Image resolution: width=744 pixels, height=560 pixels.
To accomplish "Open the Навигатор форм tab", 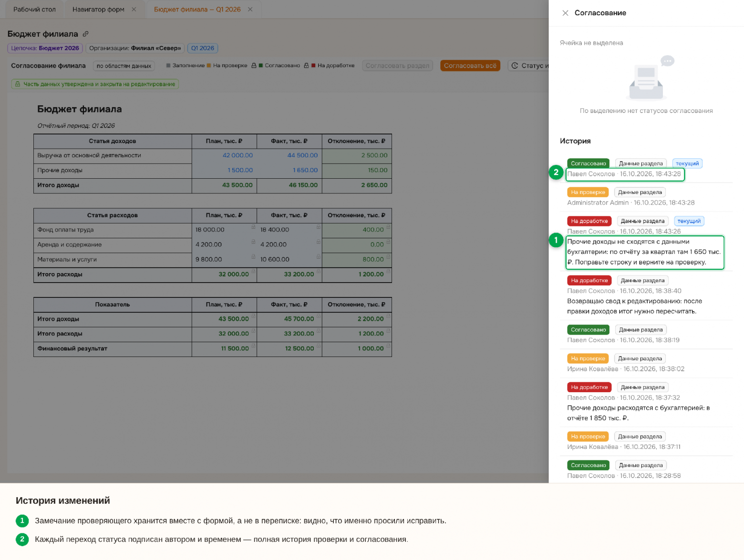I will 98,10.
